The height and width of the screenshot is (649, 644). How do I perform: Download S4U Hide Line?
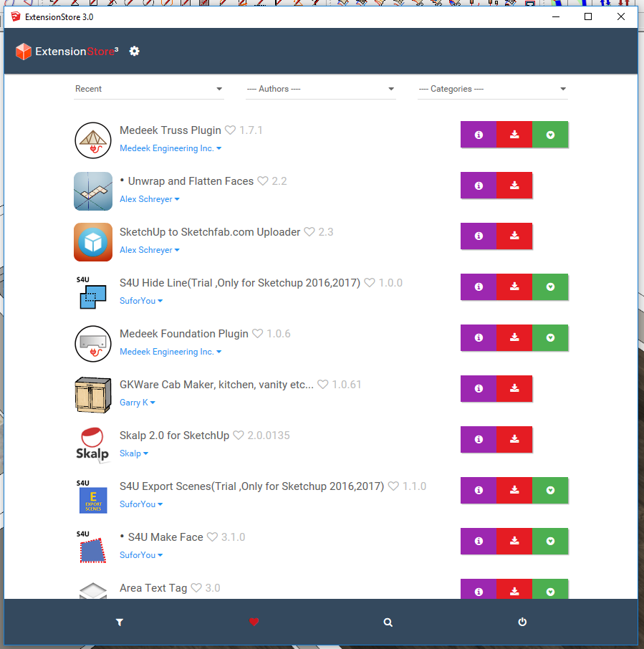(514, 287)
